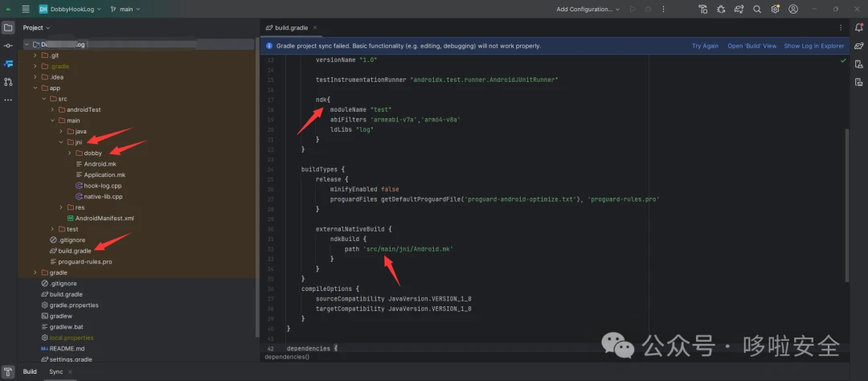Click the Android Studio logo icon
The image size is (868, 381).
[8, 10]
